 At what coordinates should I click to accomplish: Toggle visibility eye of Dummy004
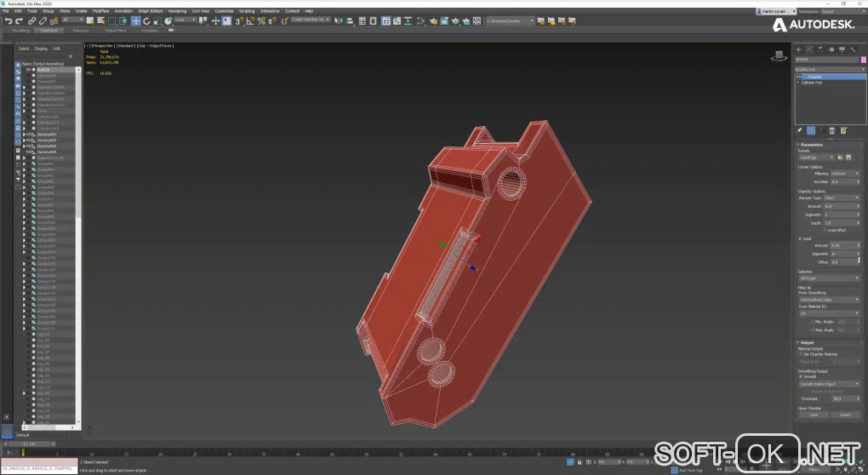[x=29, y=152]
